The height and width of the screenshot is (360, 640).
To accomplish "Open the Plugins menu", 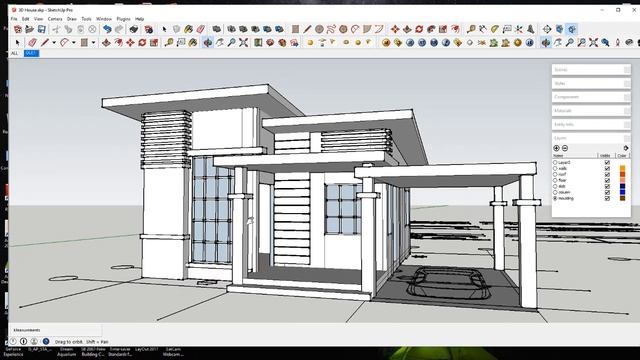I will 123,19.
